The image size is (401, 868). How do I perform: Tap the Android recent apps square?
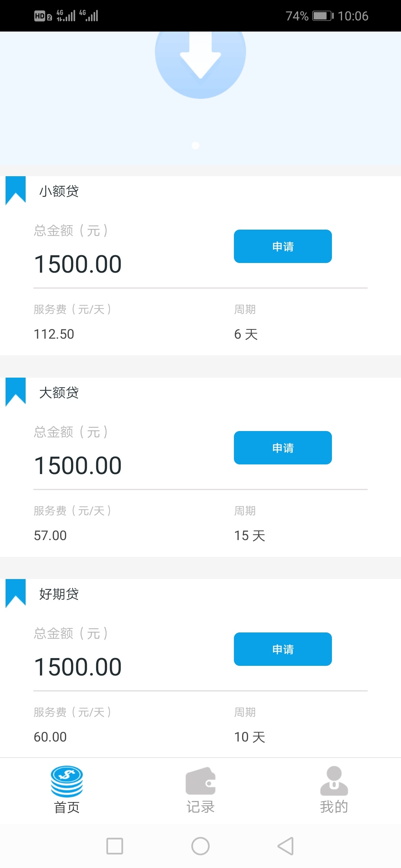coord(115,846)
